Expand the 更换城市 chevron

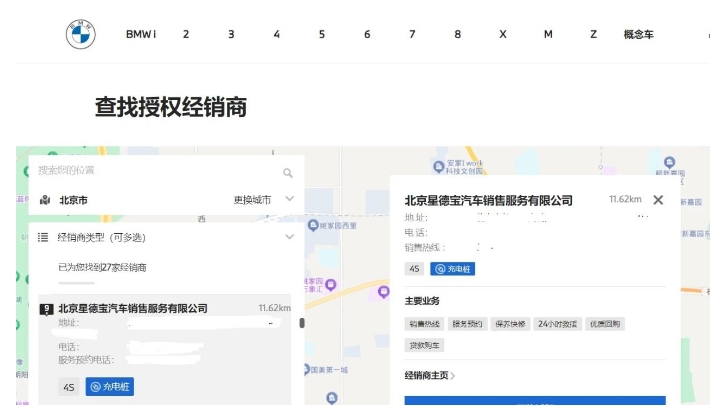(x=290, y=199)
